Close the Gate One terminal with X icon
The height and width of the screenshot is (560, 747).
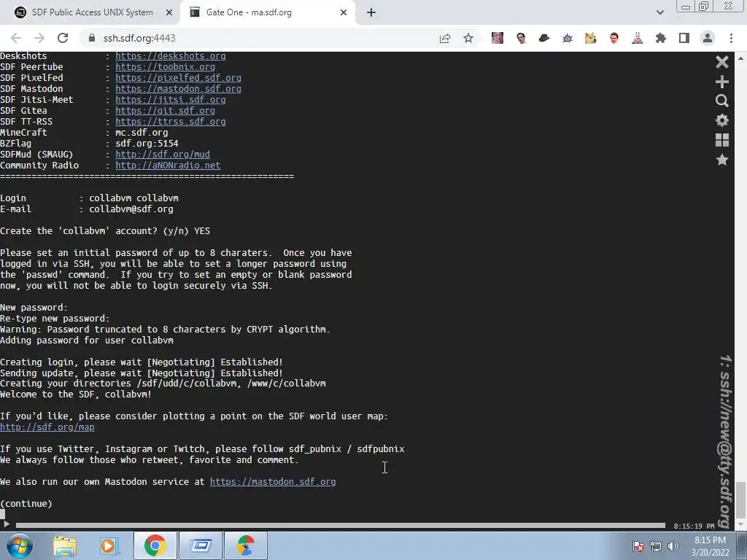[721, 62]
